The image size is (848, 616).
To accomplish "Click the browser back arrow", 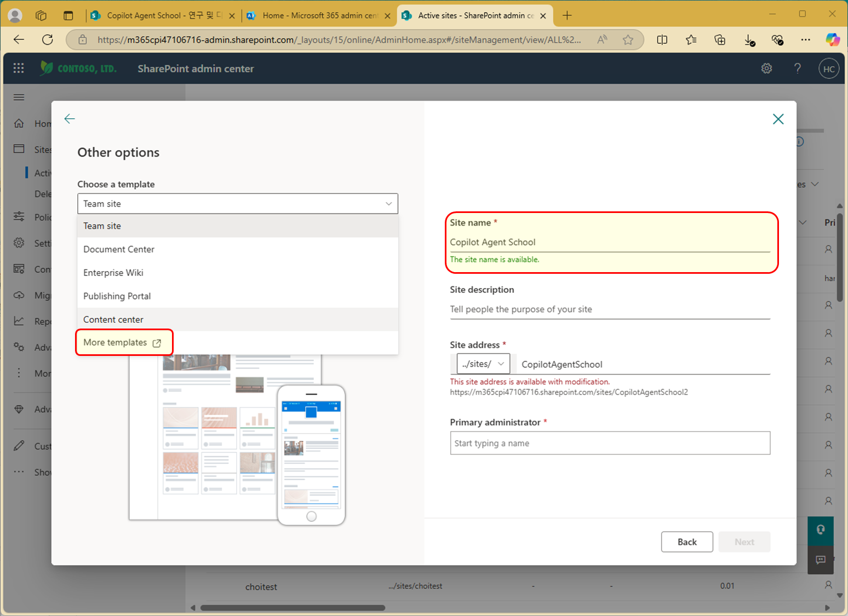I will tap(19, 39).
